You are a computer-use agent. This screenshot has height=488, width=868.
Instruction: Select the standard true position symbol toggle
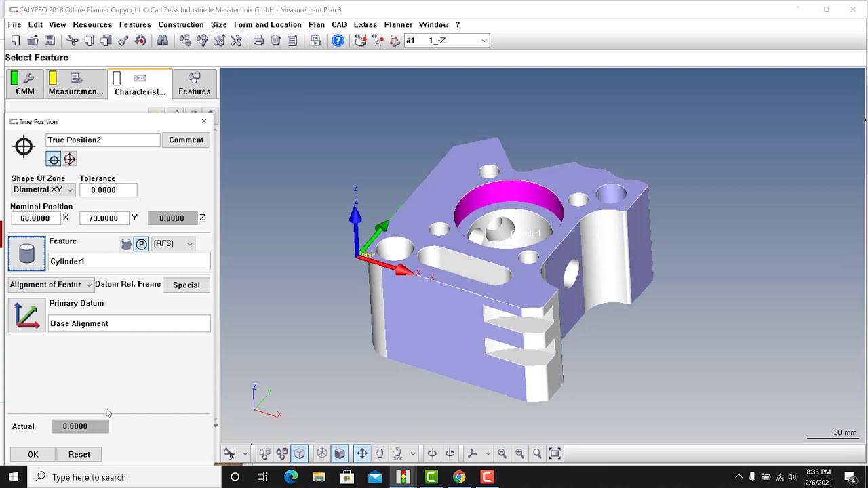(x=54, y=159)
